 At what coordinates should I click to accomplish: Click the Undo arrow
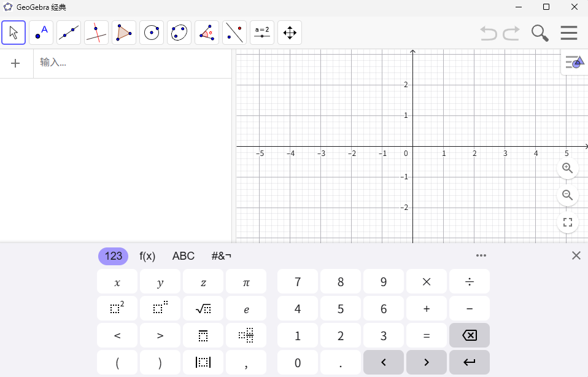(488, 33)
